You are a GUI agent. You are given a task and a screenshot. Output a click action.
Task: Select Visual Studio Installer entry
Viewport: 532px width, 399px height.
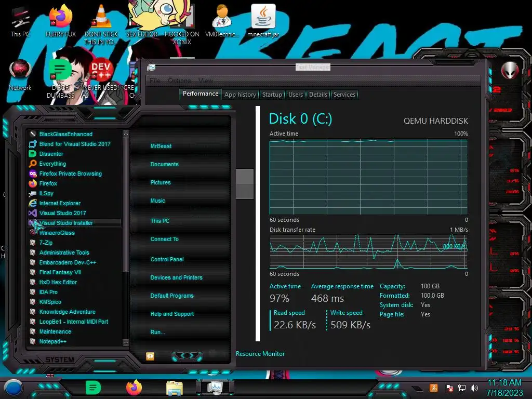(74, 223)
